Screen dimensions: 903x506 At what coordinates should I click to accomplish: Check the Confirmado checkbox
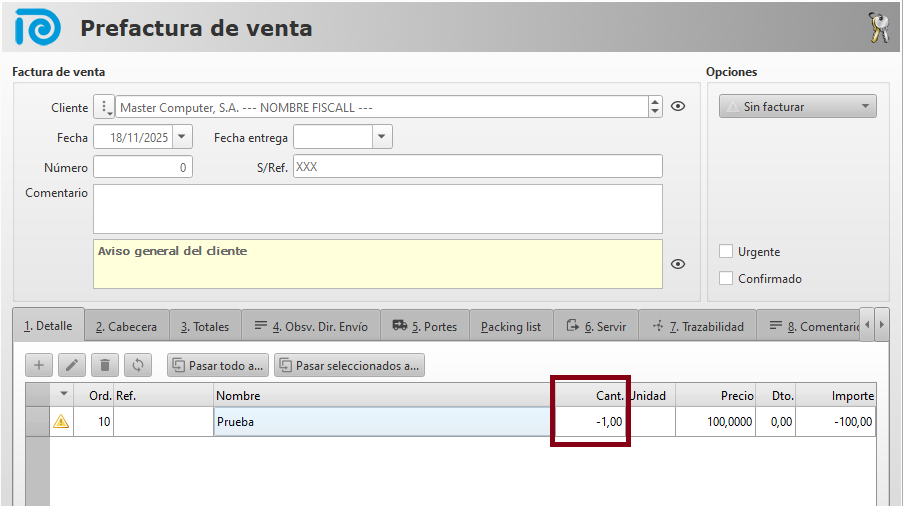(x=727, y=279)
